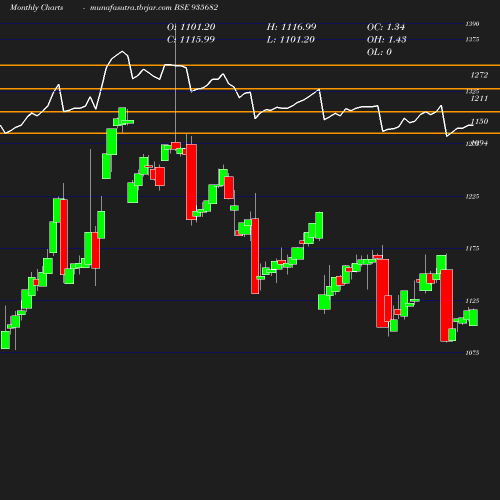Image resolution: width=500 pixels, height=500 pixels.
Task: Click the high value 'H: 1116.99'
Action: 291,27
